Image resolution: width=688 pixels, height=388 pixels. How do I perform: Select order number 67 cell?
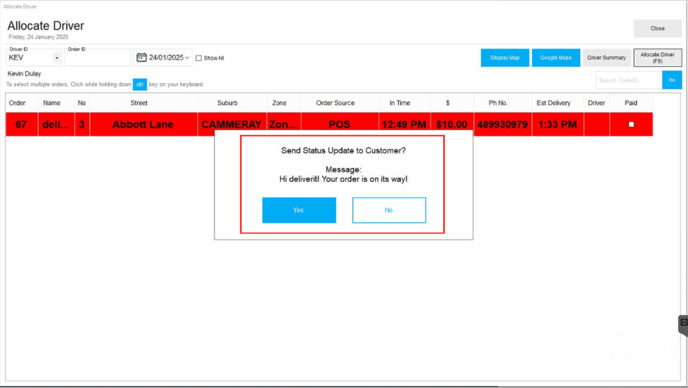[x=21, y=124]
